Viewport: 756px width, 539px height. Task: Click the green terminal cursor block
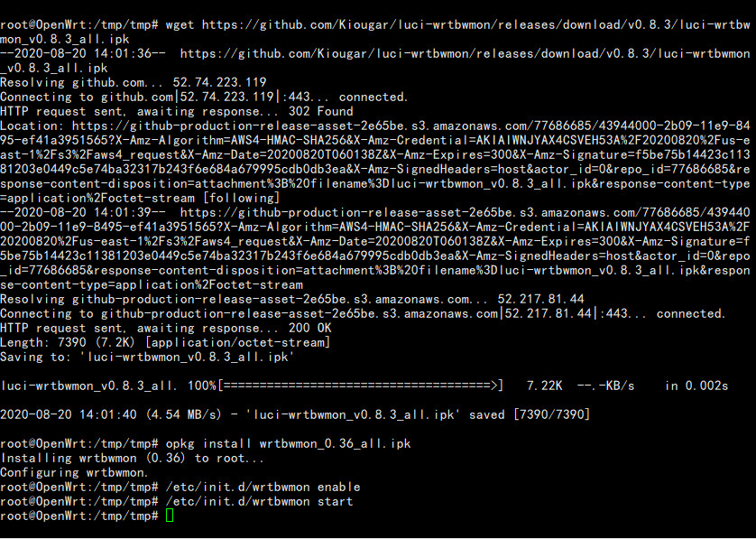(x=170, y=516)
